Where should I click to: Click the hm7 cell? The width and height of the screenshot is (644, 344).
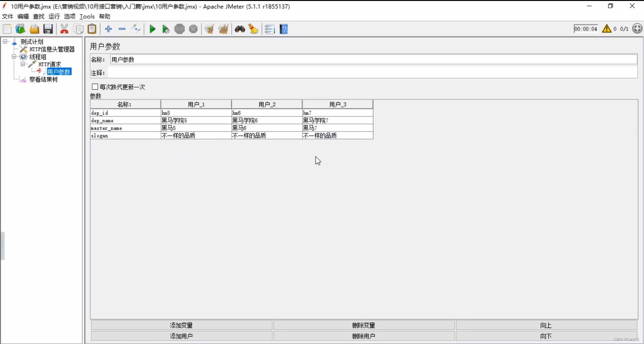coord(338,113)
